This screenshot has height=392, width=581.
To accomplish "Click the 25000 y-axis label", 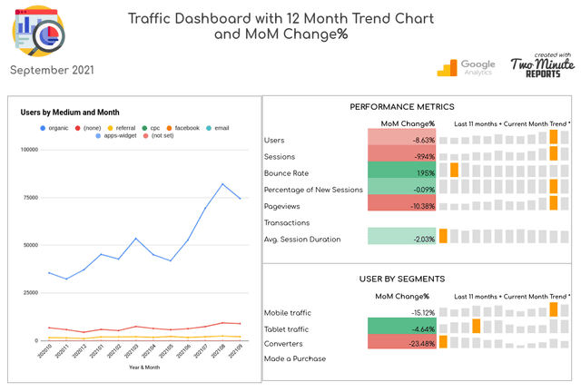I will click(x=31, y=293).
